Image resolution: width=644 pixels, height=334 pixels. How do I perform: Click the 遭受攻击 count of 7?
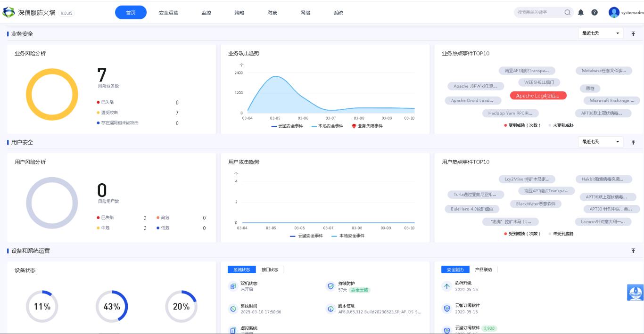point(177,113)
